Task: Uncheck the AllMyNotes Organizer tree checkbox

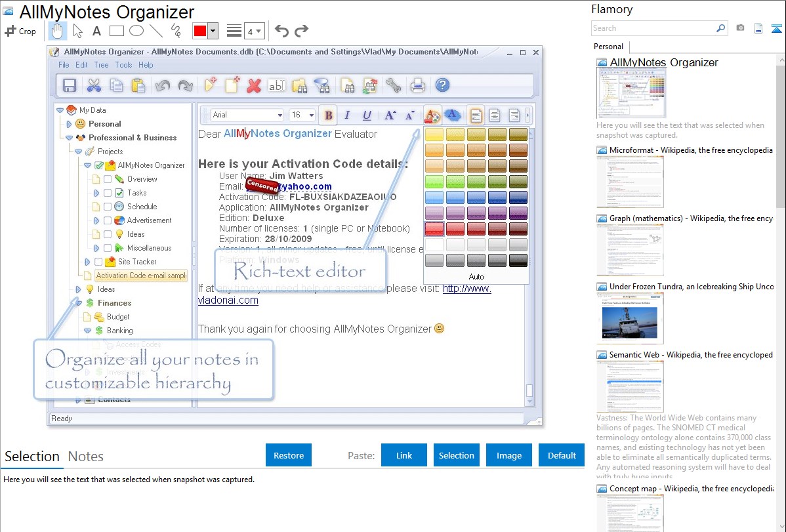Action: 99,165
